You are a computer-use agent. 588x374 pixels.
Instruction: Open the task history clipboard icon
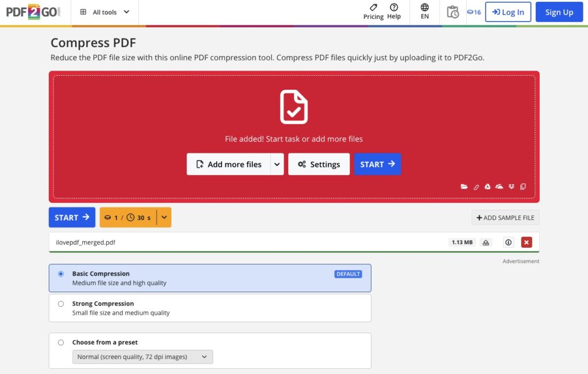click(x=452, y=12)
